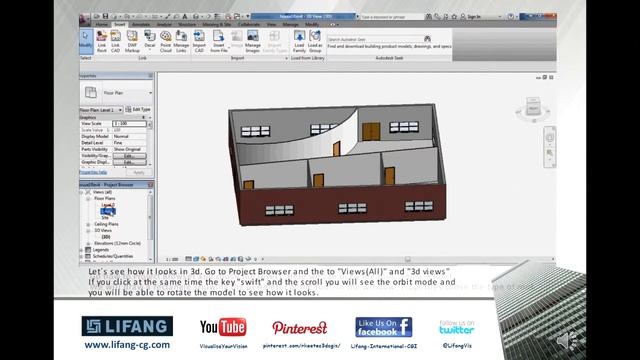Click the favorites star icon in title bar
This screenshot has width=640, height=360.
coord(454,17)
